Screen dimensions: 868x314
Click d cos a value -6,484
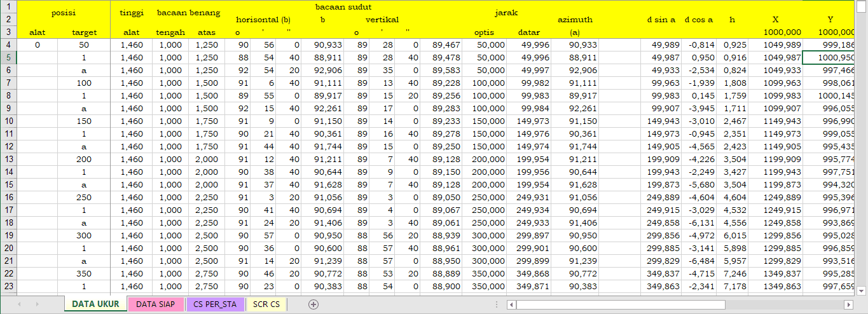[699, 261]
